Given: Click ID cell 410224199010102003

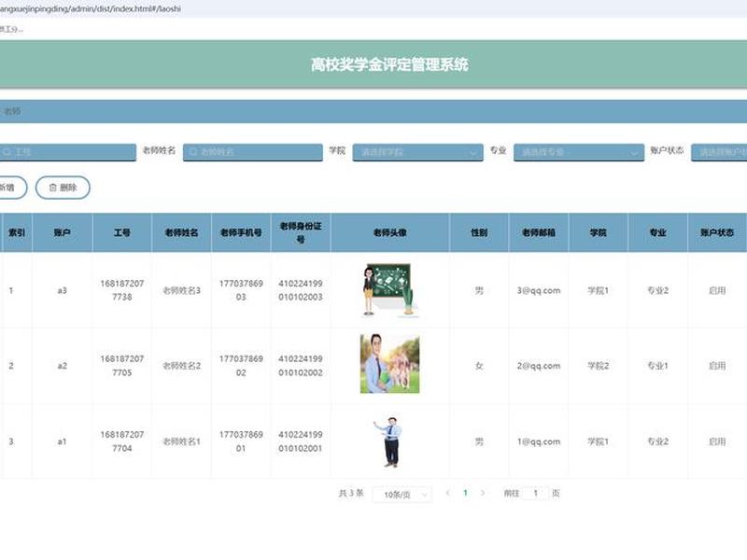Looking at the screenshot, I should pos(301,290).
